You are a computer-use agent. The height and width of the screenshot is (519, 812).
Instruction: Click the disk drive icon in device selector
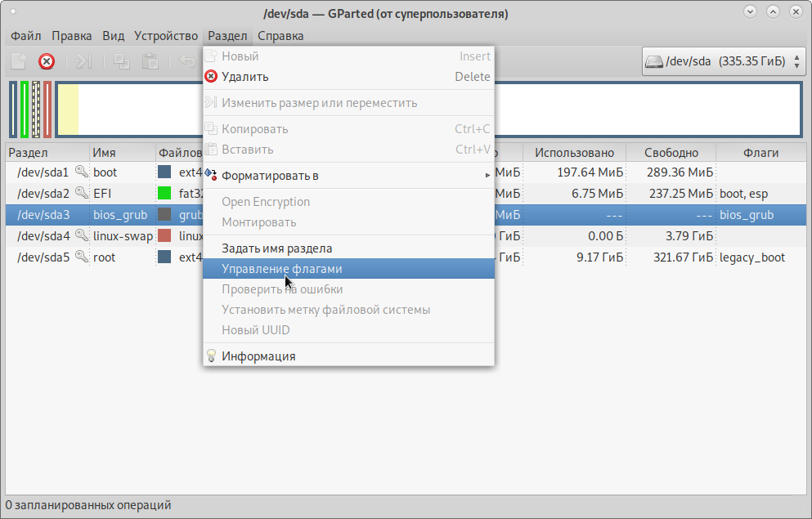(654, 61)
